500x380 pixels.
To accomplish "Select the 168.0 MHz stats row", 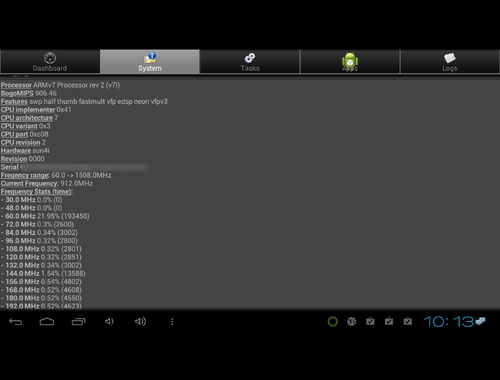I will coord(41,290).
